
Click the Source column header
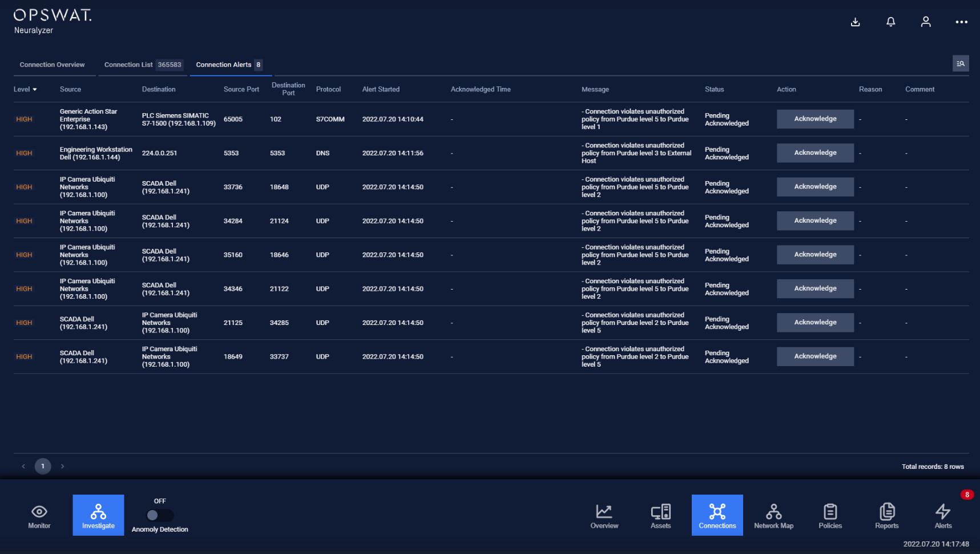click(70, 90)
